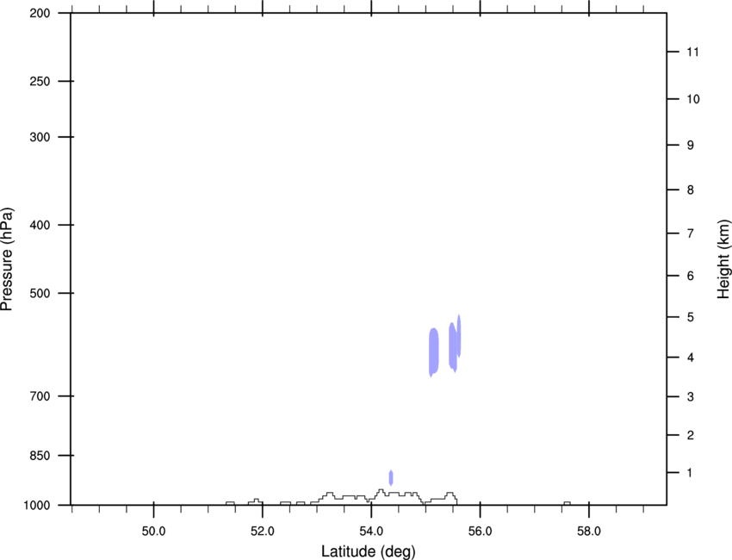Click the 4 km height label

click(690, 358)
